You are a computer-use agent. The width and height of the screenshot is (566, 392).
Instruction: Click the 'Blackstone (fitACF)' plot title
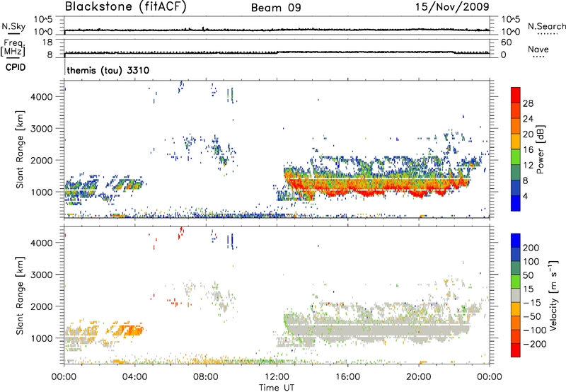[x=125, y=6]
